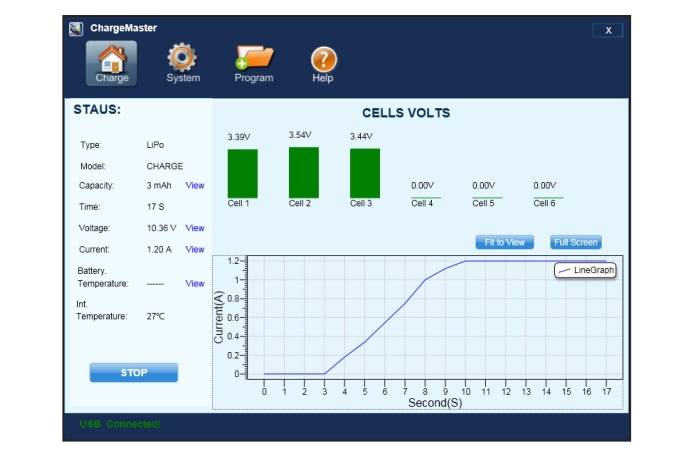
Task: Click the Program folder icon
Action: click(x=253, y=62)
